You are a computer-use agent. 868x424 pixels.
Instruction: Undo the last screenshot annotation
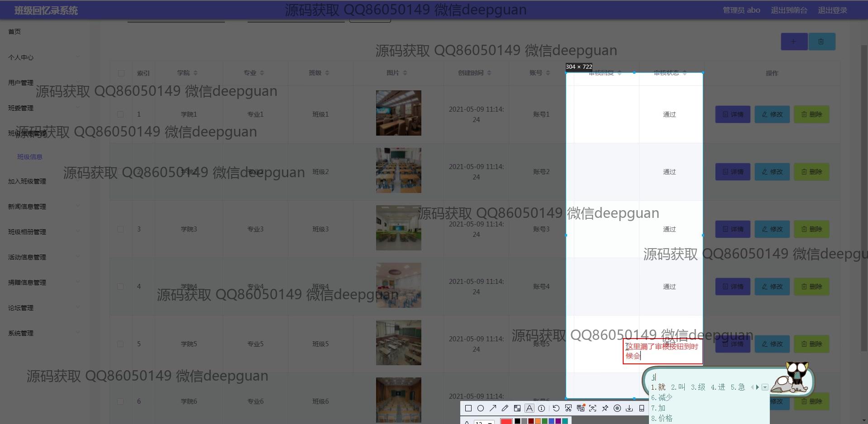coord(556,409)
